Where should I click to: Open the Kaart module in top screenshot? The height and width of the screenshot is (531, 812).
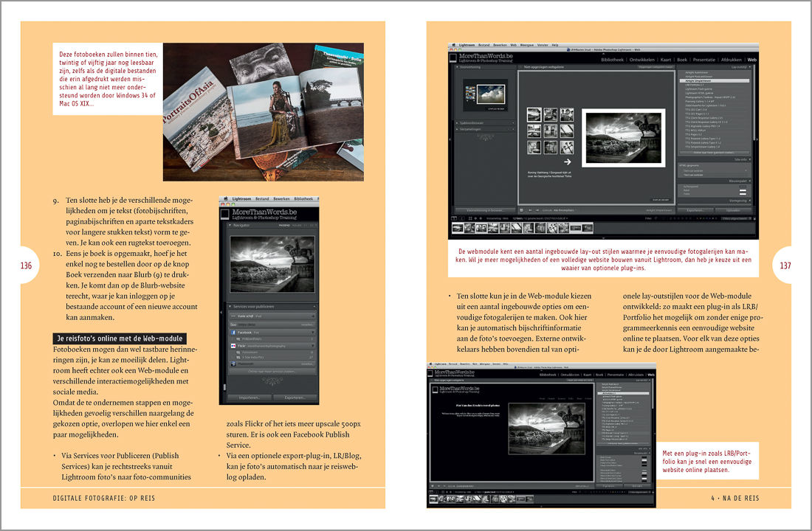[666, 60]
